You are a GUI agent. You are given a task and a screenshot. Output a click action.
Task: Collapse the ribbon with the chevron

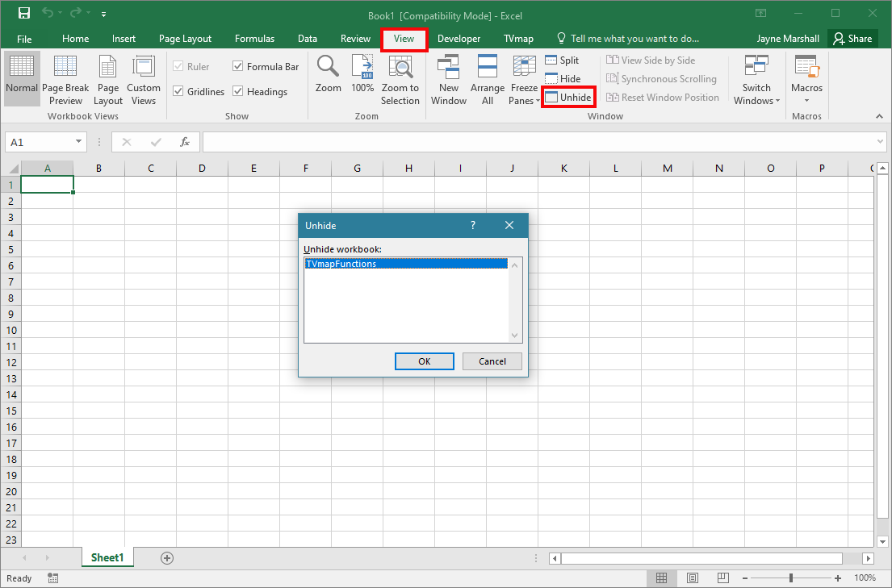point(879,117)
